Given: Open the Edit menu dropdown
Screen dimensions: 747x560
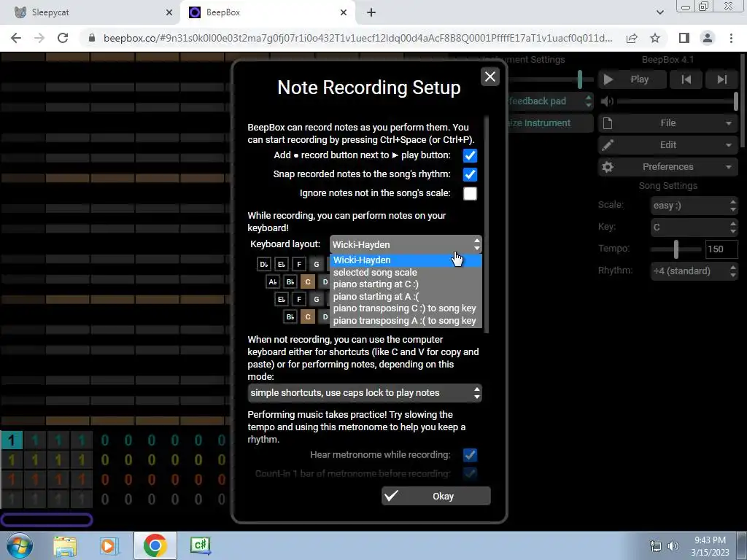Looking at the screenshot, I should point(668,145).
